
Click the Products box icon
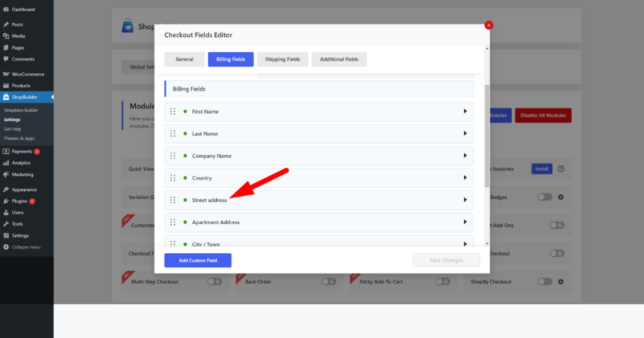pos(6,85)
